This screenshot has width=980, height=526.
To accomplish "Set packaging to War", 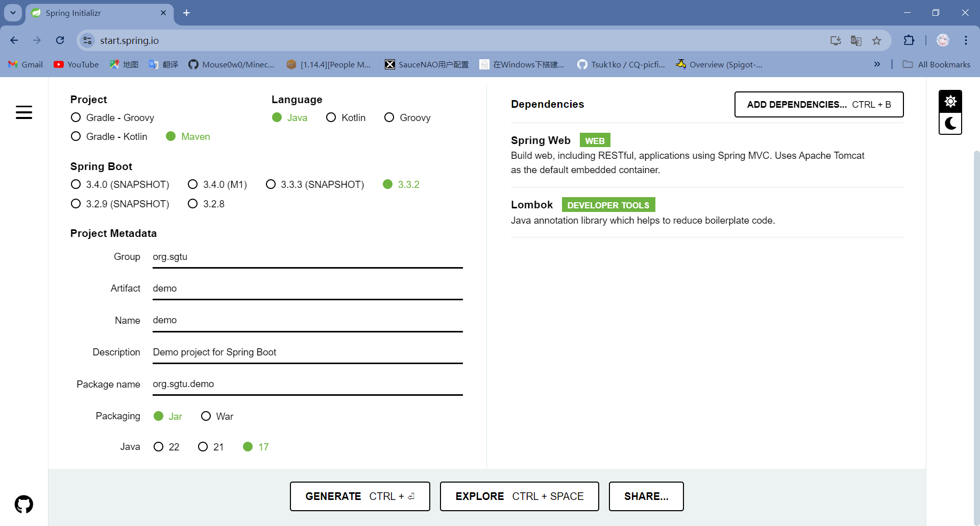I will tap(217, 416).
